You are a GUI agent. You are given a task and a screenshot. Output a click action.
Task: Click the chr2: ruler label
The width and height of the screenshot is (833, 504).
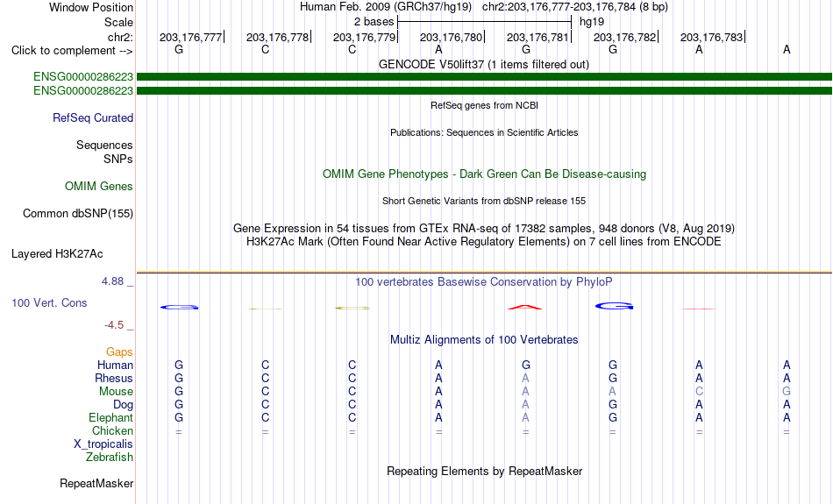pyautogui.click(x=121, y=37)
